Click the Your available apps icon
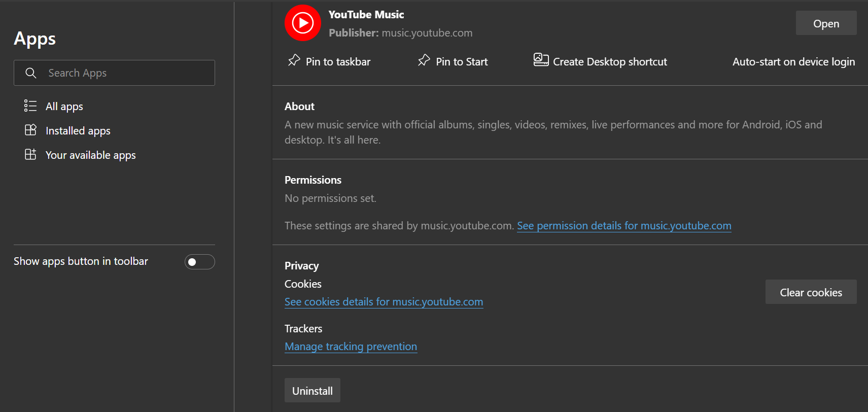868x412 pixels. [30, 155]
